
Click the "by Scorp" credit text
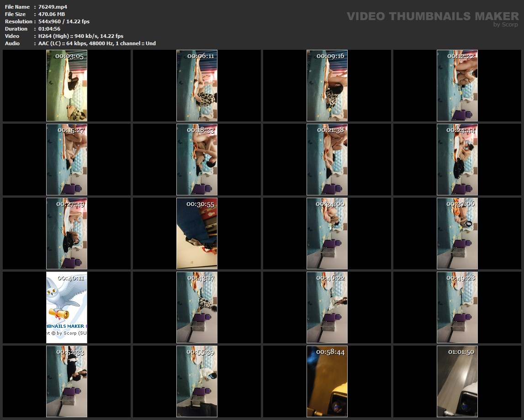[x=506, y=25]
